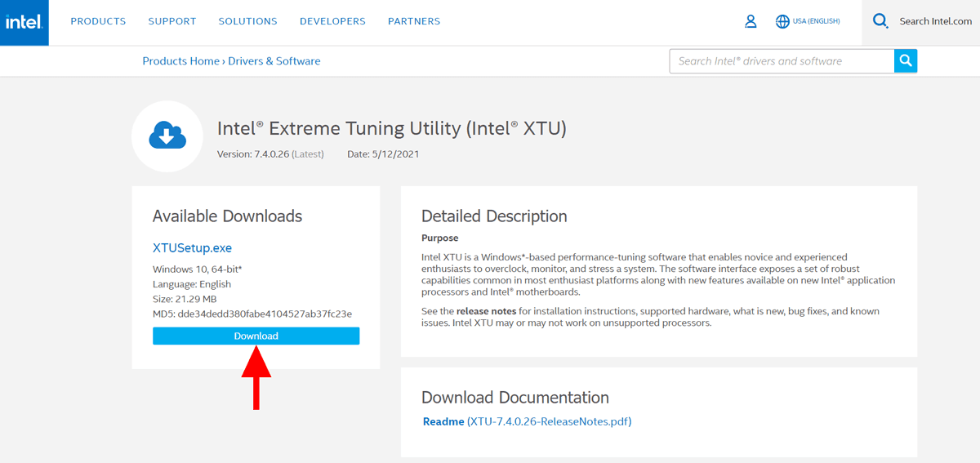Open the SUPPORT menu
Screen dimensions: 980x463
[x=172, y=21]
